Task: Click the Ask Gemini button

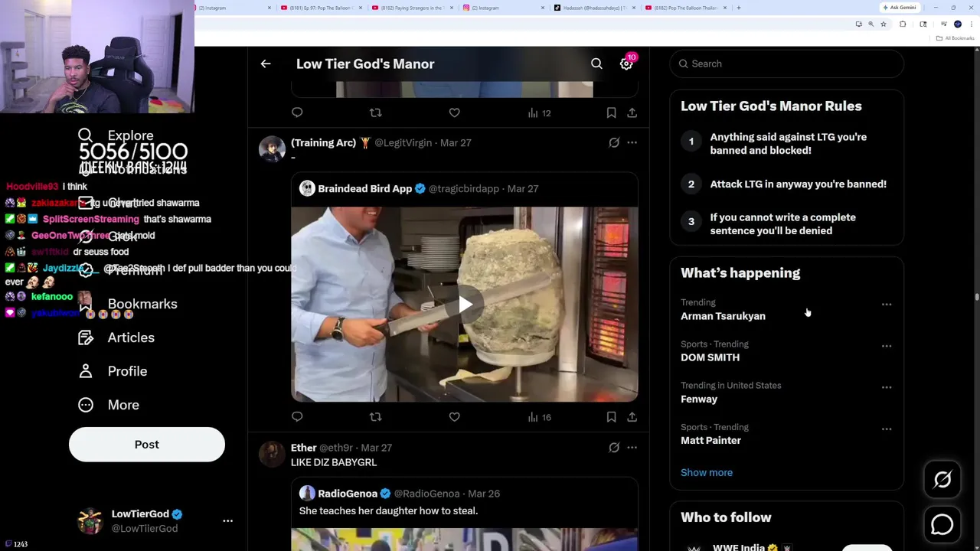Action: [899, 8]
